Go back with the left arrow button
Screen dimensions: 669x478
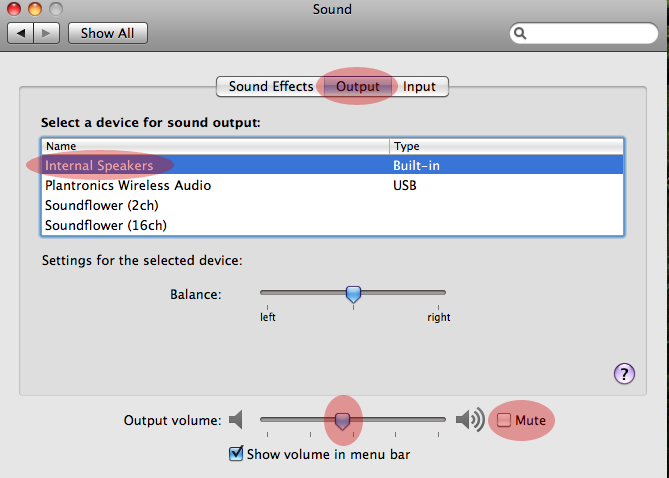tap(20, 33)
